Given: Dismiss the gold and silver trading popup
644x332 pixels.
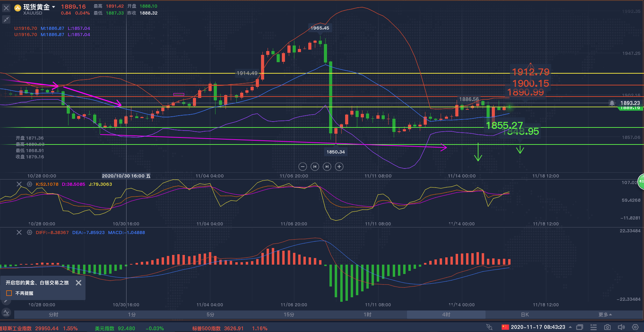Looking at the screenshot, I should 79,283.
